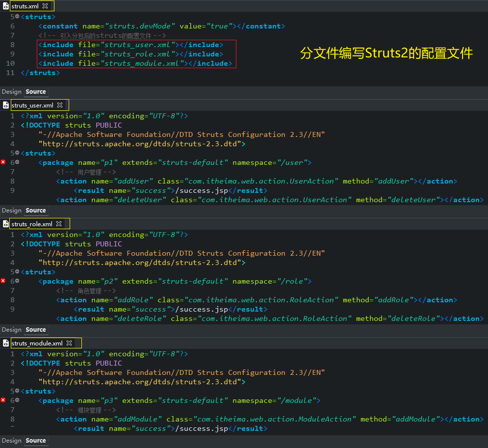The width and height of the screenshot is (488, 448).
Task: Click the error marker beside package p1
Action: click(3, 162)
